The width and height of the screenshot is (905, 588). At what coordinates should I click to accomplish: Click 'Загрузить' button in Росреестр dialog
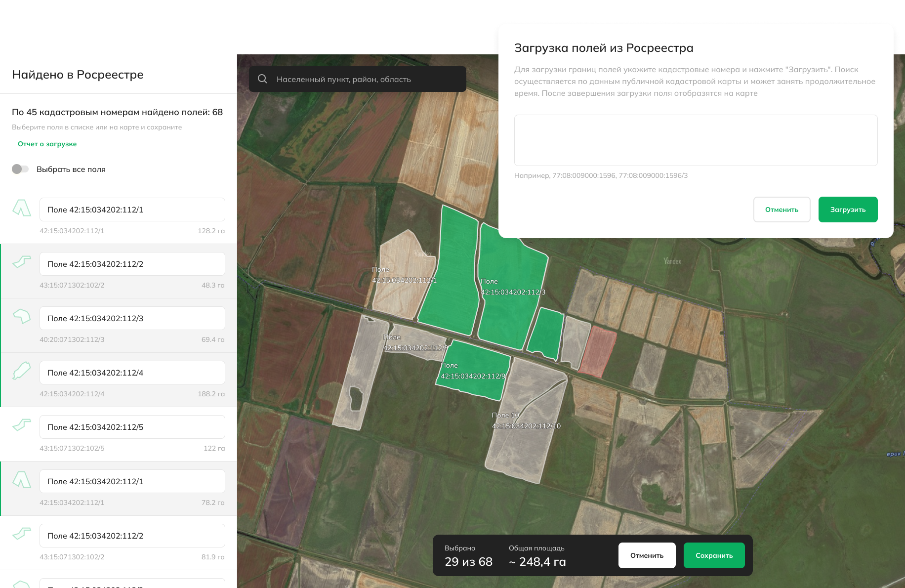(848, 210)
